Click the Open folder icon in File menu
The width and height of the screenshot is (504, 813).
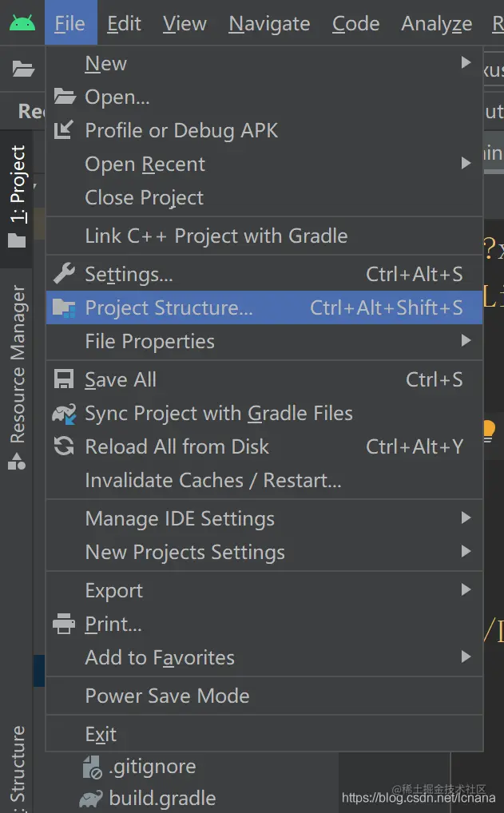click(x=64, y=97)
